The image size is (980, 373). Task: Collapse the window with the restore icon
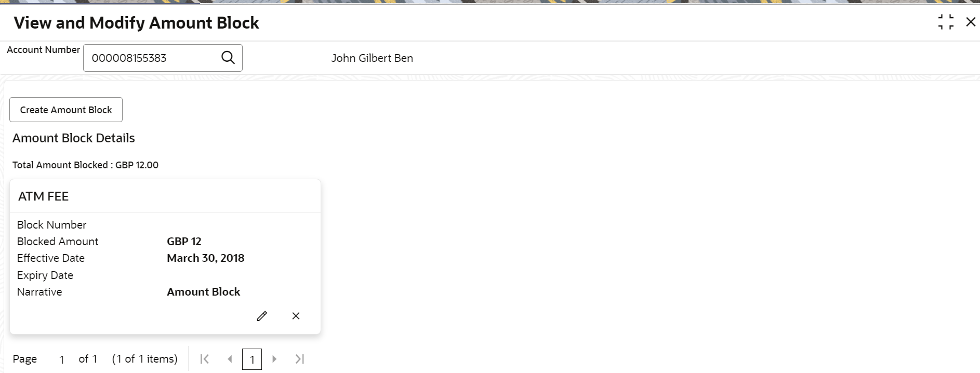coord(946,22)
